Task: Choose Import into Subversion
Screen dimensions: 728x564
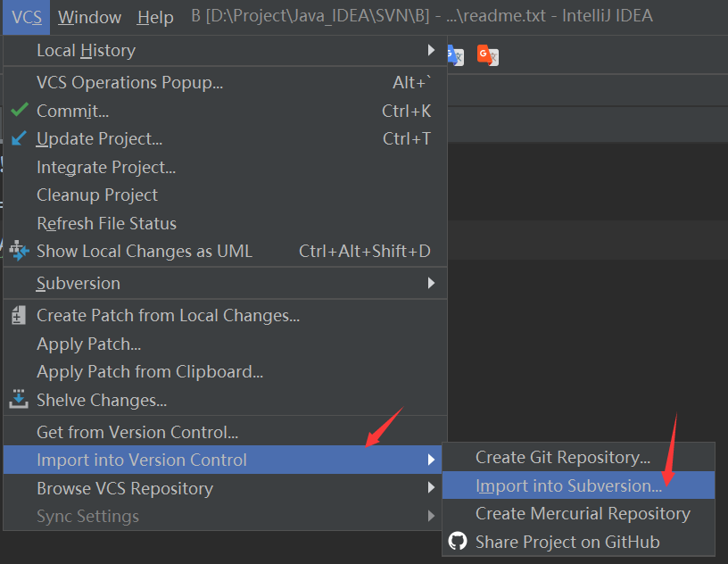Action: 568,485
